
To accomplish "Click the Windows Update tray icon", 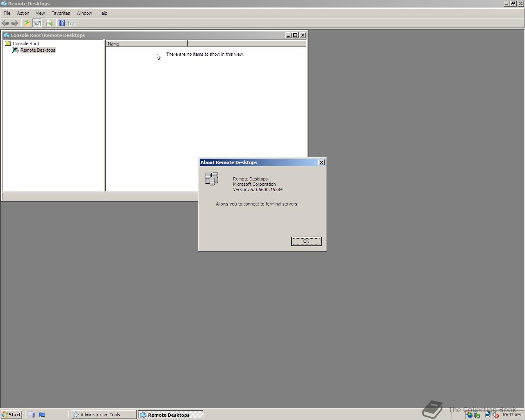I will pos(469,415).
